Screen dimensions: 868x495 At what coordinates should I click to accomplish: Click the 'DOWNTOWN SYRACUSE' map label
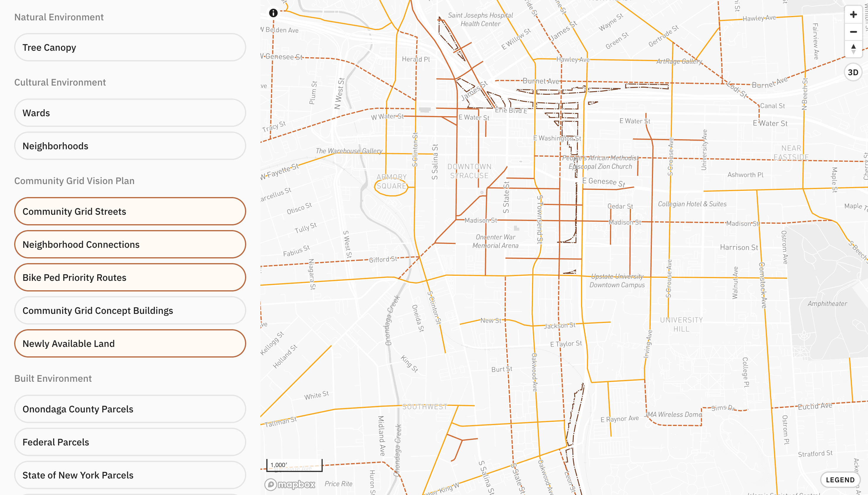tap(469, 171)
